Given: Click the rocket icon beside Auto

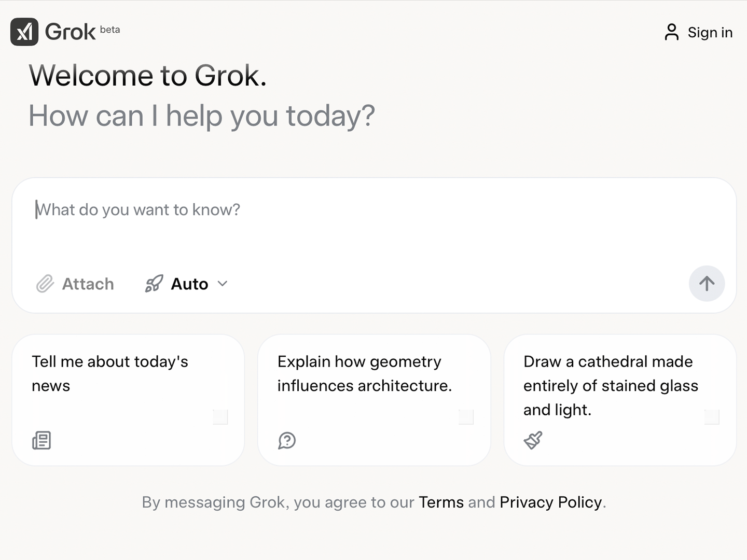Looking at the screenshot, I should (154, 284).
